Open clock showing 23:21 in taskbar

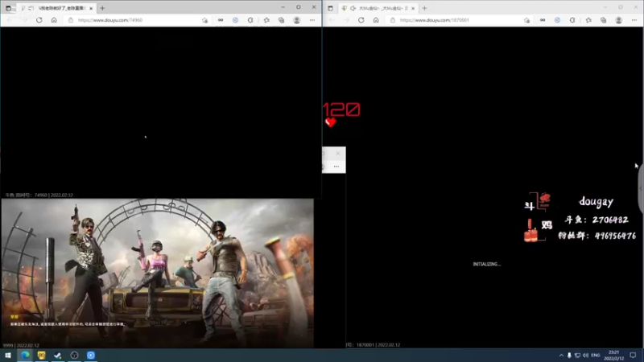[x=613, y=356]
